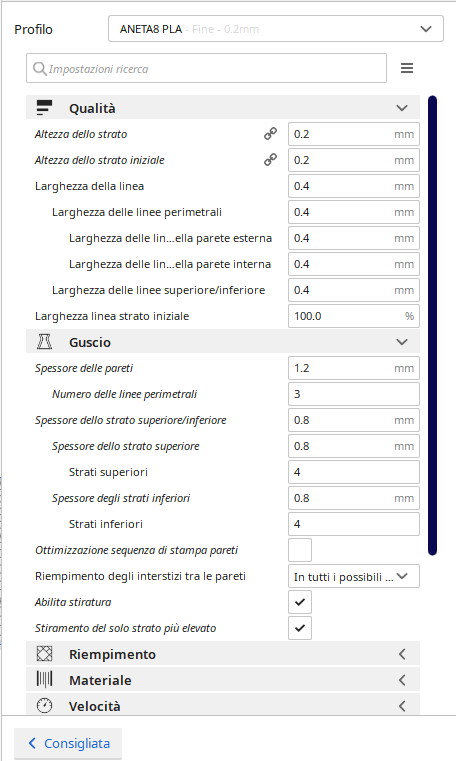
Task: Collapse the Guscio section header
Action: click(x=223, y=342)
